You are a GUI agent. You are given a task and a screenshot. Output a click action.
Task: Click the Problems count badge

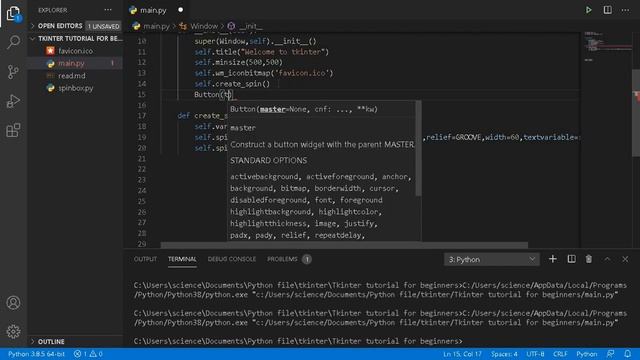click(x=307, y=259)
